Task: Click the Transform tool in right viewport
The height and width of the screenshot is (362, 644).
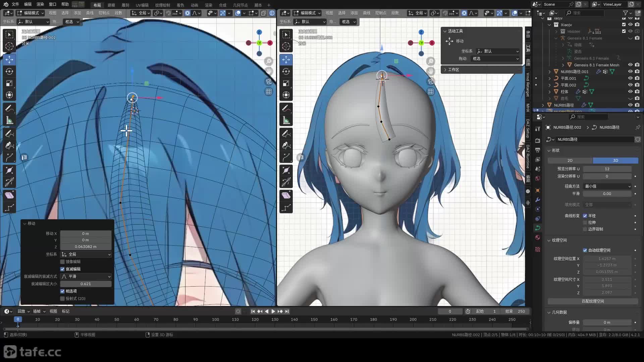Action: [286, 95]
